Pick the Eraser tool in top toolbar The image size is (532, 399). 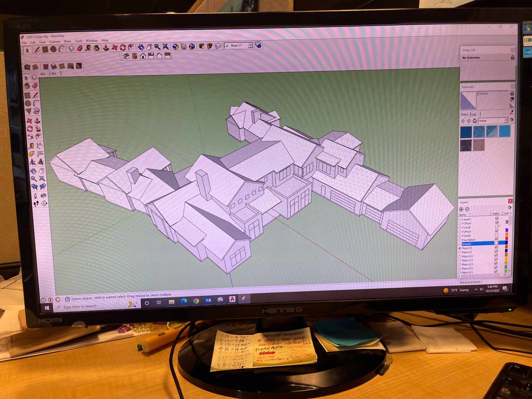[x=80, y=48]
